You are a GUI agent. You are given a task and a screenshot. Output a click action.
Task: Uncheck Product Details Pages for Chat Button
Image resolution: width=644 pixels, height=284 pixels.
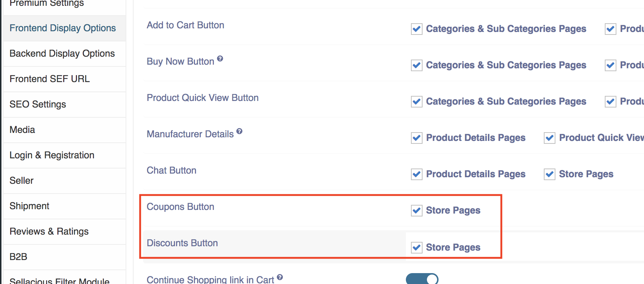coord(416,174)
